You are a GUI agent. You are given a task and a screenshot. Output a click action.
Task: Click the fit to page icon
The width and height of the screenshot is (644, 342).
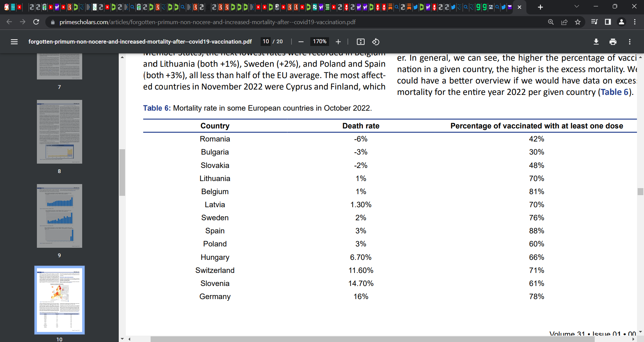[361, 42]
